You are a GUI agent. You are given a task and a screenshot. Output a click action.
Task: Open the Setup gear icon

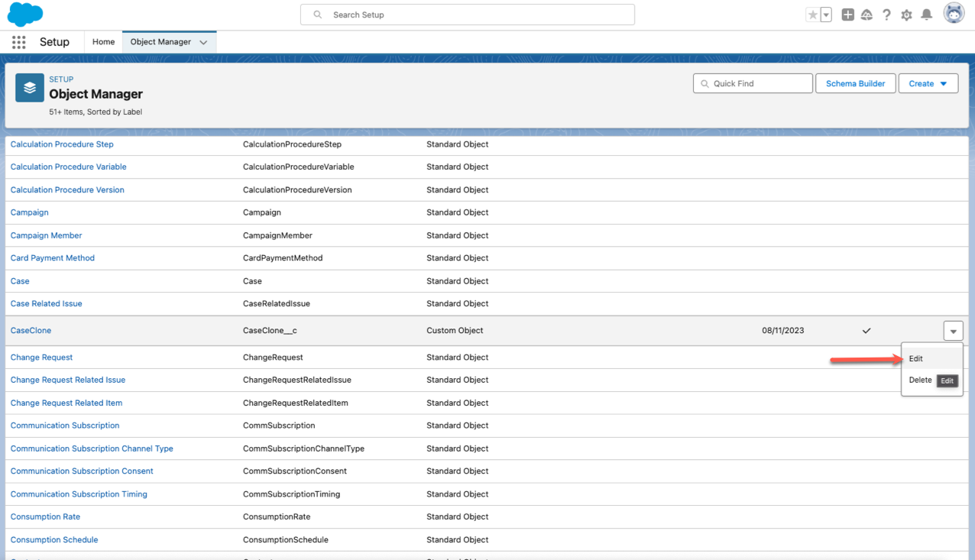[906, 15]
